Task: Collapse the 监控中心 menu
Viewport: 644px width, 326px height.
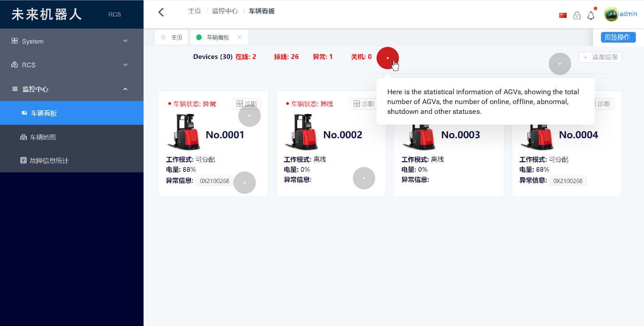Action: [72, 89]
